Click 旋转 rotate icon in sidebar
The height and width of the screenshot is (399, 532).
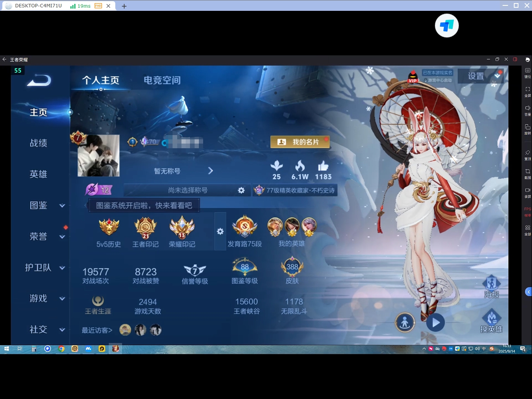[x=527, y=129]
